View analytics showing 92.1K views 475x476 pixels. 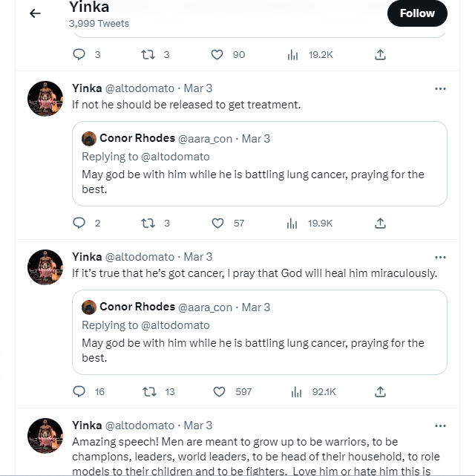pyautogui.click(x=292, y=391)
